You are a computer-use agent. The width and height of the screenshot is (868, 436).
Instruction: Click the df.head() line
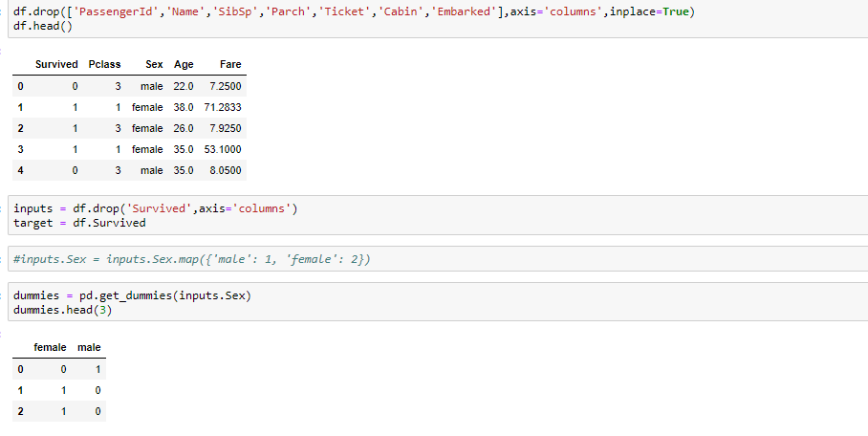[x=43, y=26]
